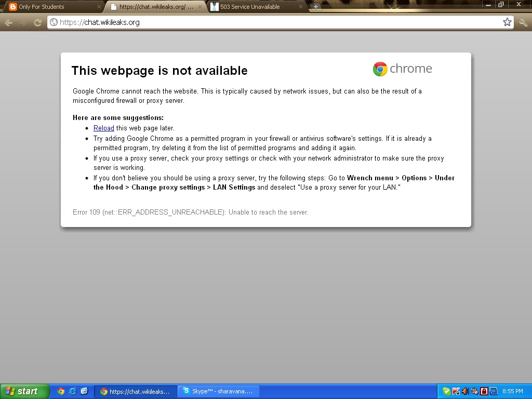Click the 'This webpage is not available' heading

pos(159,71)
